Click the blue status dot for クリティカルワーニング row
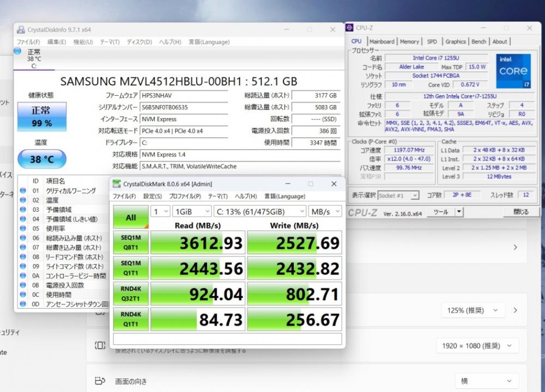The image size is (545, 392). (23, 191)
